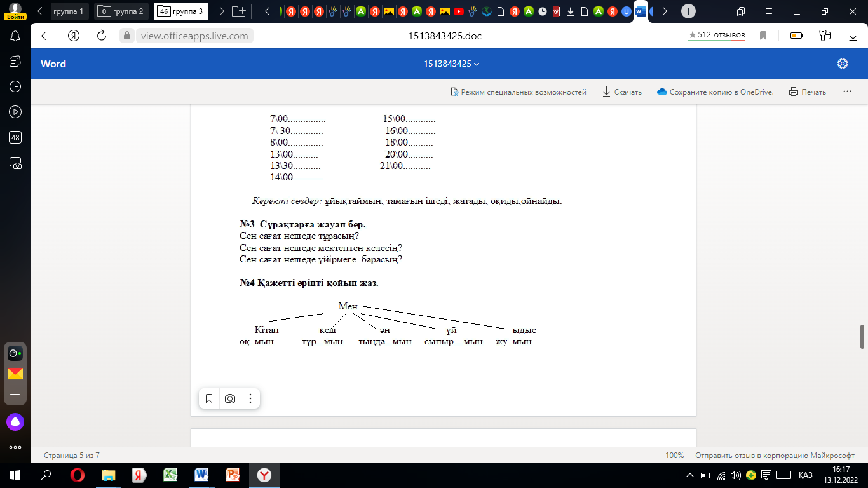Viewport: 868px width, 488px height.
Task: Open the site security padlock
Action: point(126,36)
